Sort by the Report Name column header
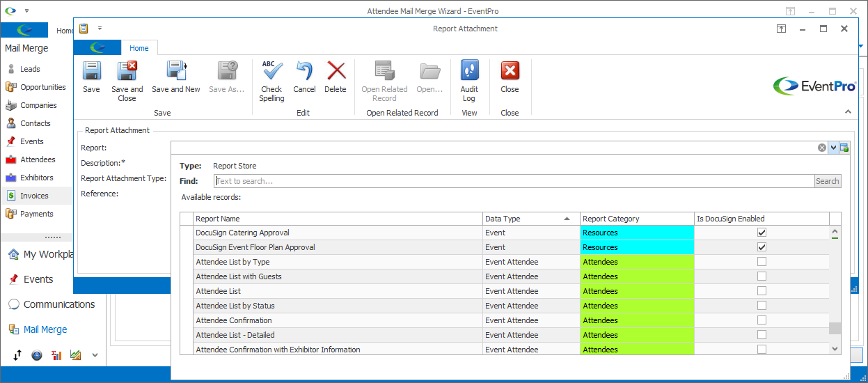 338,219
